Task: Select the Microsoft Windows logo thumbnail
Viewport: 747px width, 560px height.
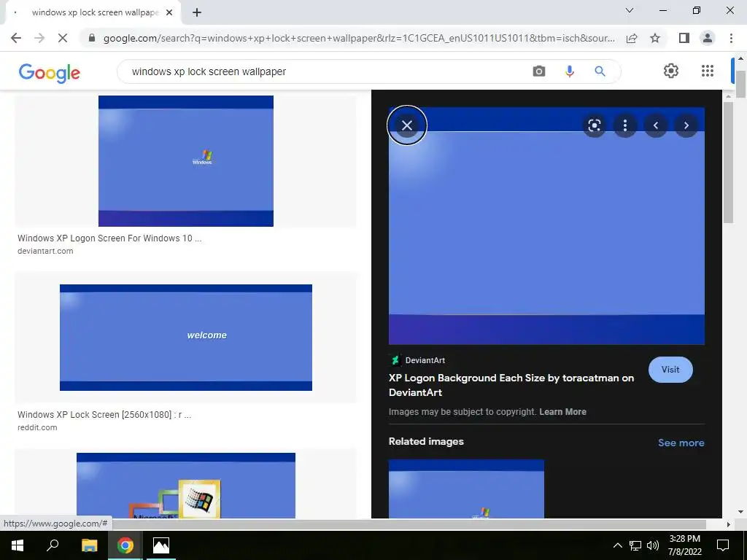Action: [x=186, y=485]
